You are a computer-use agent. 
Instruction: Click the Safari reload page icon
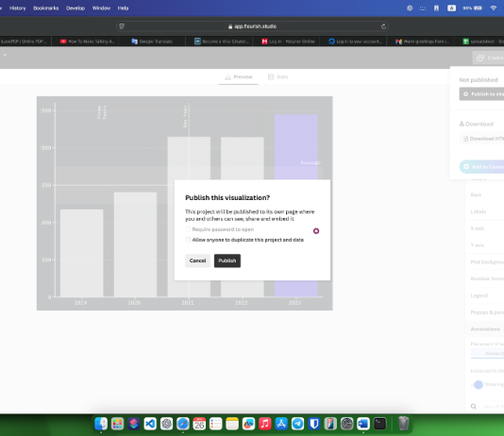pos(383,26)
